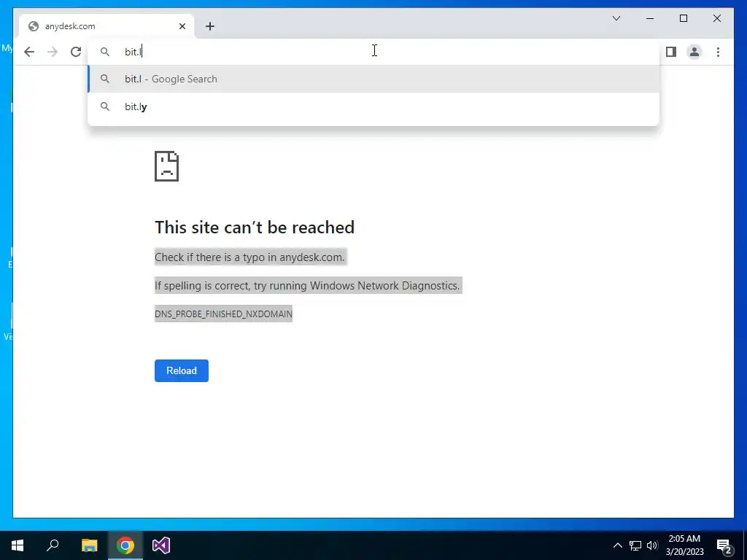
Task: Choose 'bit.l - Google Search' suggestion
Action: tap(374, 79)
